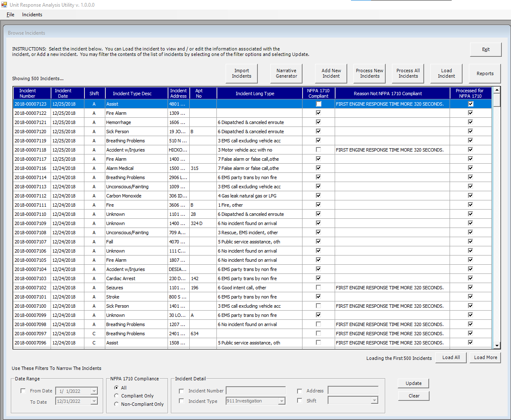Select the Compliant Only radio option
This screenshot has width=511, height=420.
117,396
